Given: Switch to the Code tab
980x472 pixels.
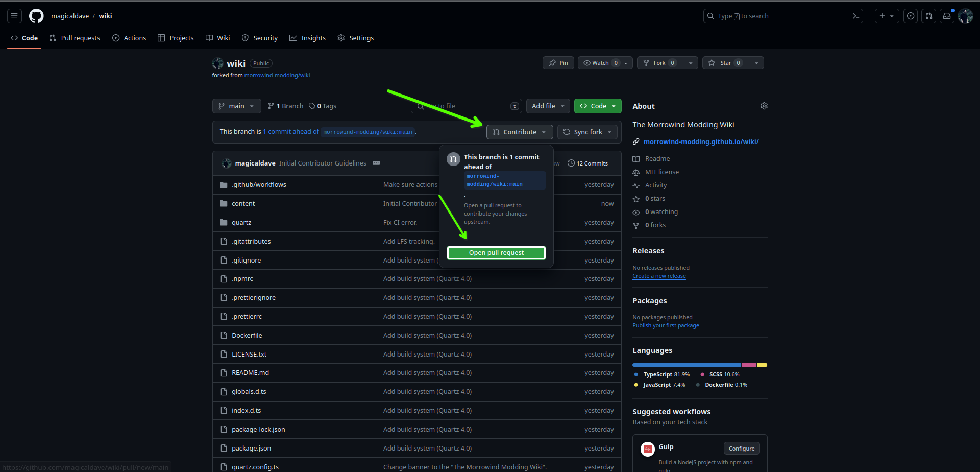Looking at the screenshot, I should 24,38.
